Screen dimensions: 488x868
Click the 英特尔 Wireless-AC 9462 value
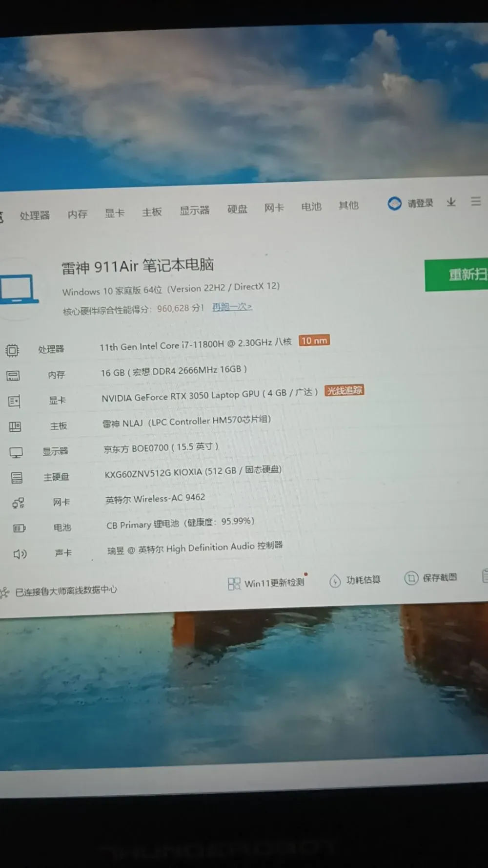tap(155, 498)
